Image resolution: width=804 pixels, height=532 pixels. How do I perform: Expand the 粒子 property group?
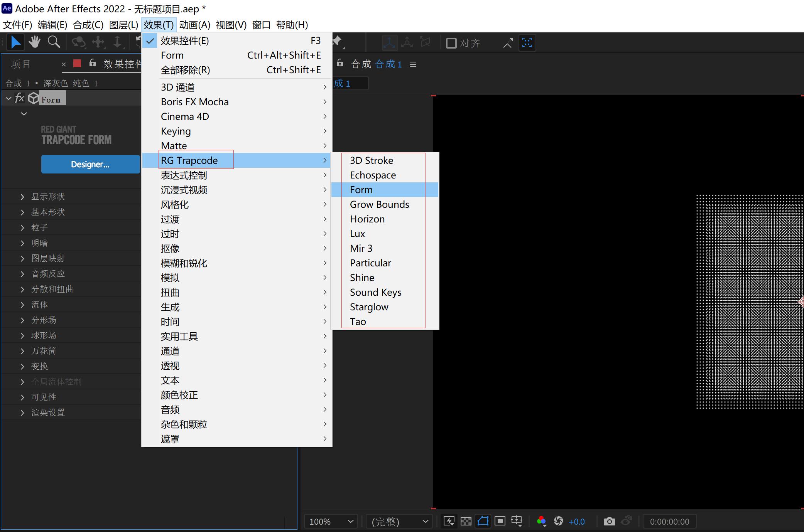pyautogui.click(x=22, y=227)
